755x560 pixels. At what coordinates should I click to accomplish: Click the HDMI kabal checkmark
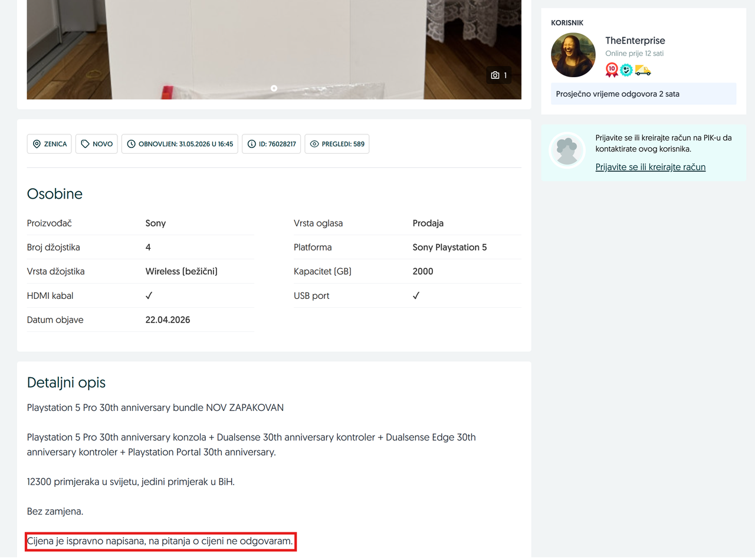tap(149, 296)
